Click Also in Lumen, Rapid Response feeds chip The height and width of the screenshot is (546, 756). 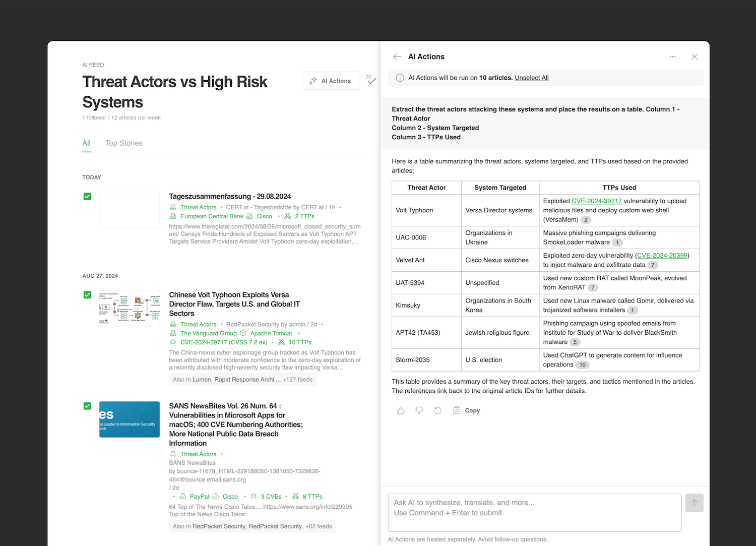(242, 380)
